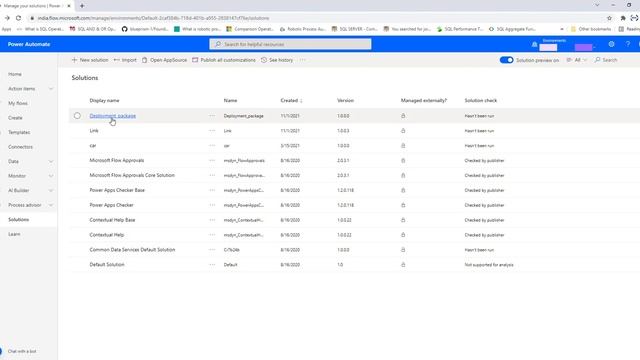Open Power Apps Checker Base solution
This screenshot has width=640, height=360.
117,190
